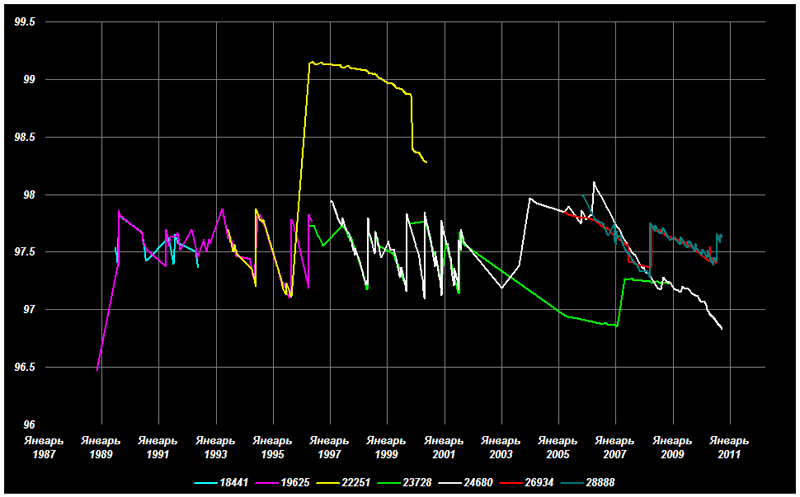
Task: Click the 97 y-axis tick label
Action: 28,310
